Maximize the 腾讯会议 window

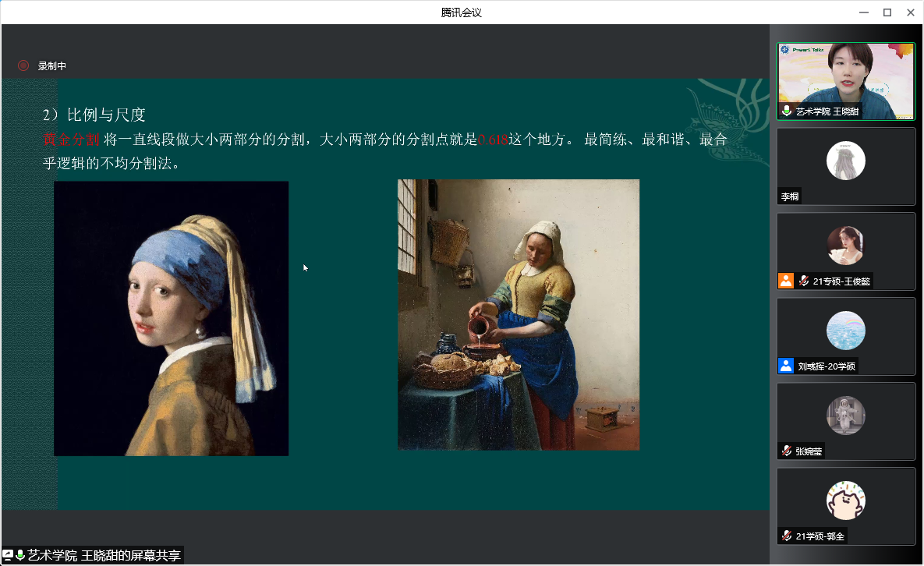[887, 12]
